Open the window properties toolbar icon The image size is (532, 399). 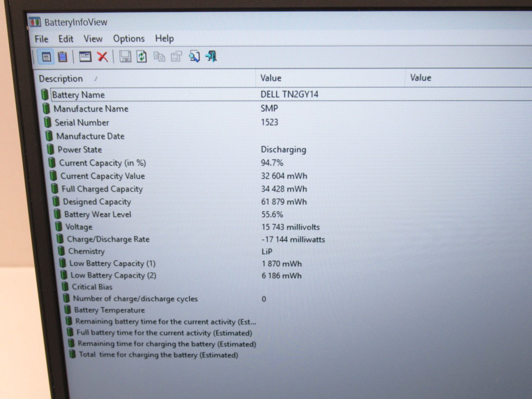click(85, 56)
